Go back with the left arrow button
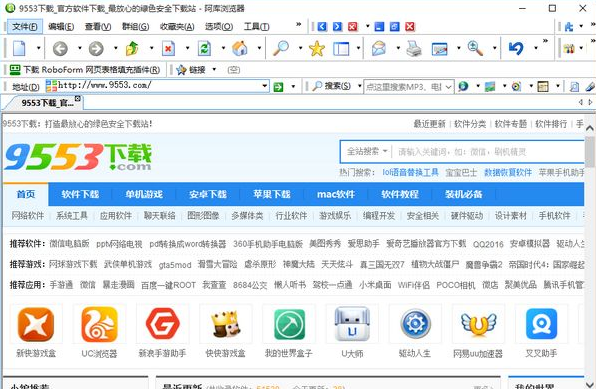Image resolution: width=596 pixels, height=389 pixels. pyautogui.click(x=60, y=49)
